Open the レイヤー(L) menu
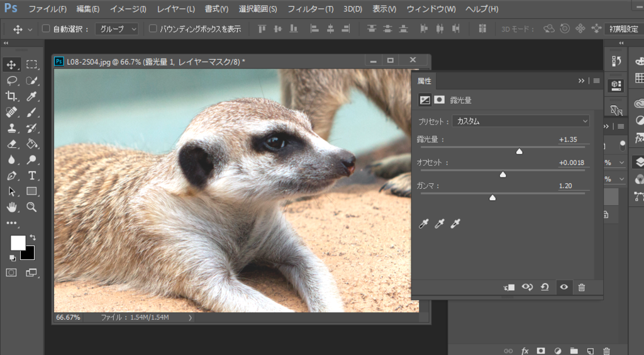The height and width of the screenshot is (355, 644). coord(176,9)
